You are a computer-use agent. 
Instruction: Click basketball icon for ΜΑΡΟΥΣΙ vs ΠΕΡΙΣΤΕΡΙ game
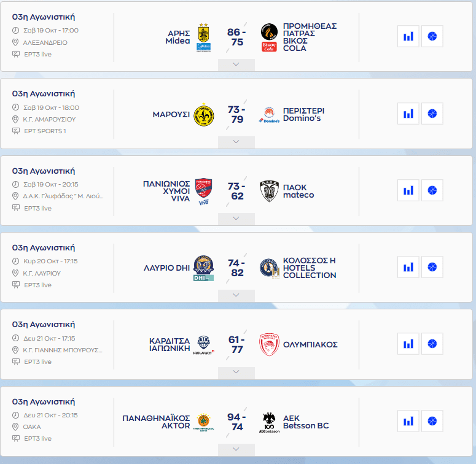coord(432,114)
